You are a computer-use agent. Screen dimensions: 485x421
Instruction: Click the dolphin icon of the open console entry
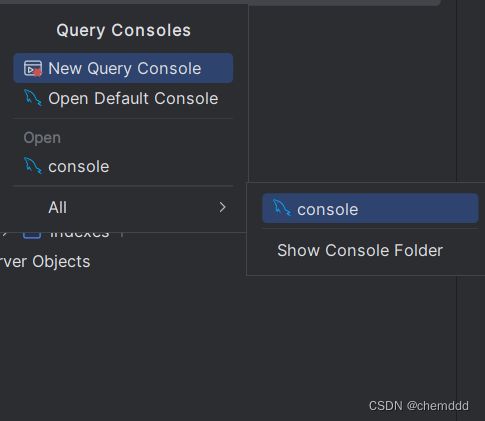(33, 166)
